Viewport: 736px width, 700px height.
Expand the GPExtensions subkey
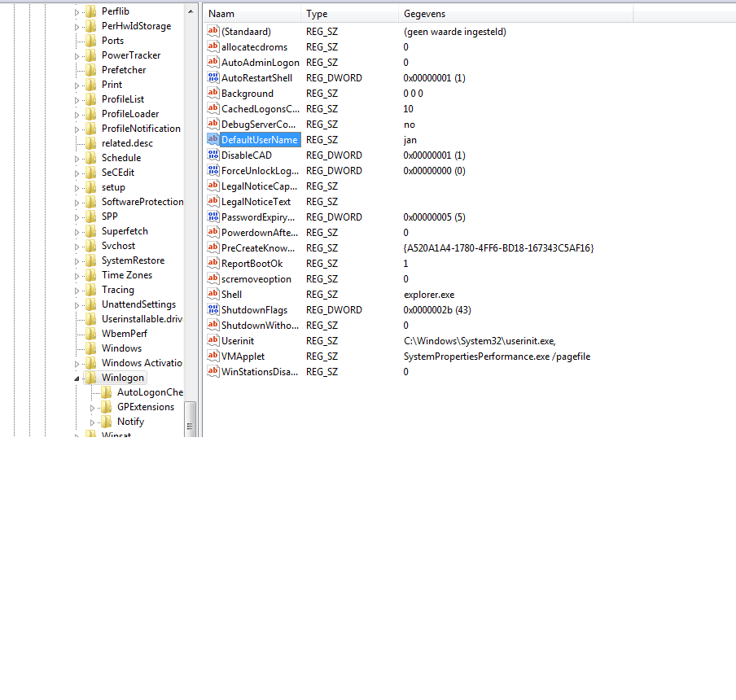coord(93,408)
